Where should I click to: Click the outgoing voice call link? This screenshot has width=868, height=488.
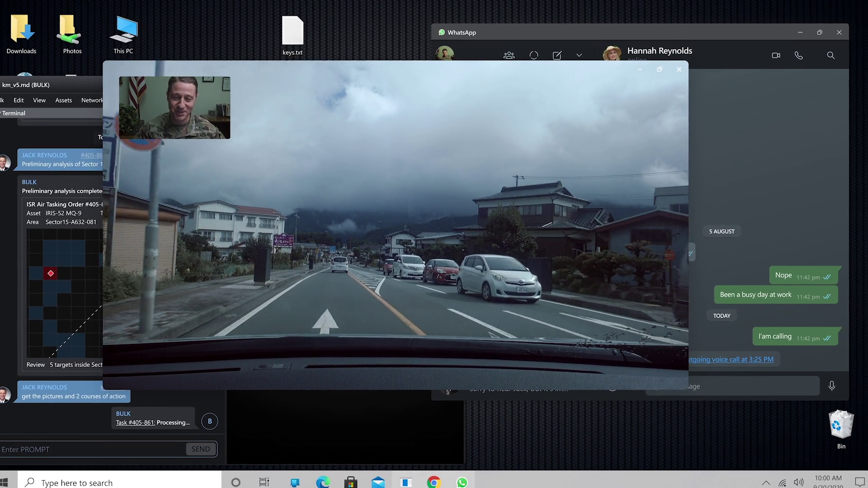(x=731, y=359)
